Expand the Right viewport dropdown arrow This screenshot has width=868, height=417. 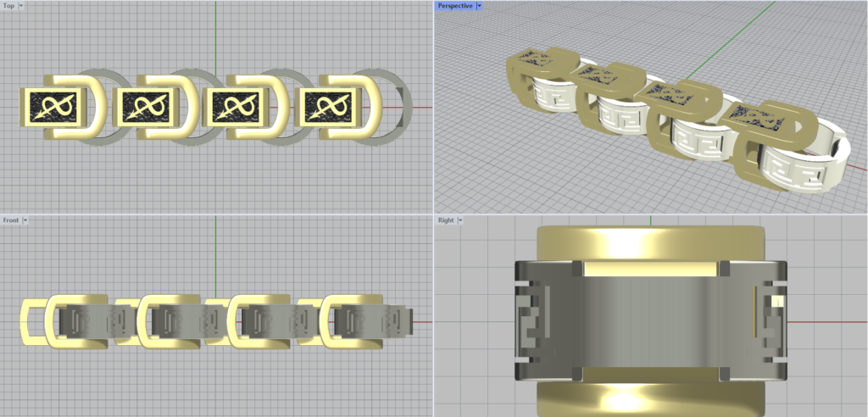pos(462,220)
